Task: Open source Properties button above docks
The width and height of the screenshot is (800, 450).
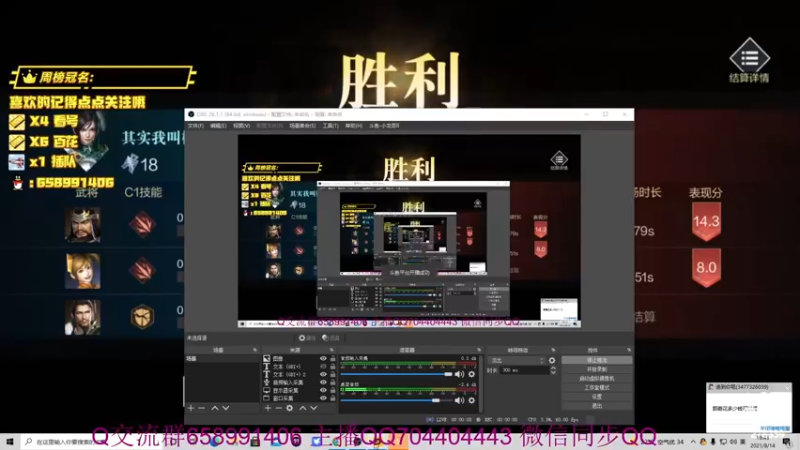Action: coord(307,338)
